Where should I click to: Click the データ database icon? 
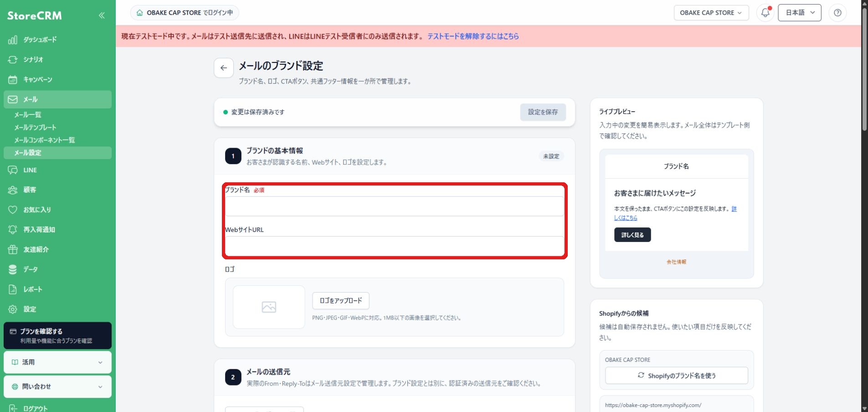coord(13,269)
